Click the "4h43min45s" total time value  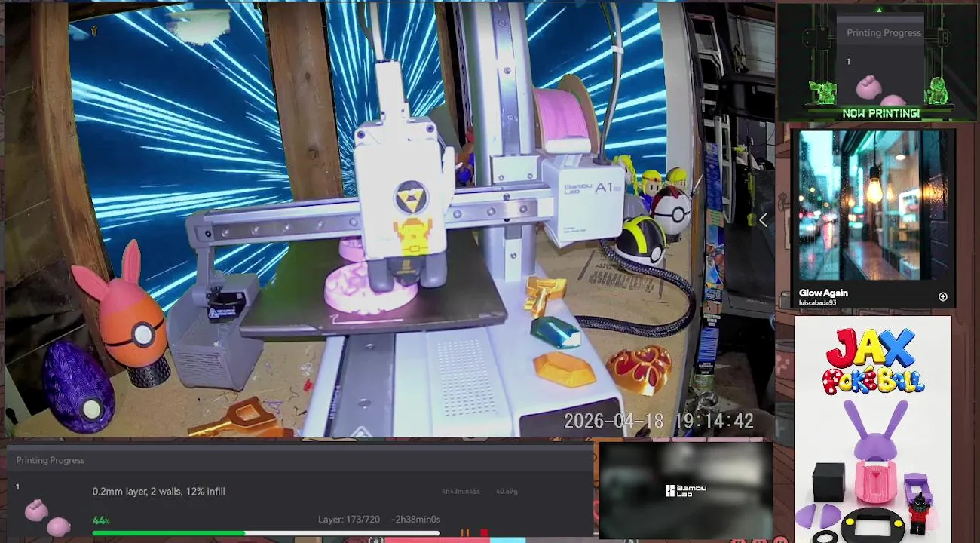[461, 492]
